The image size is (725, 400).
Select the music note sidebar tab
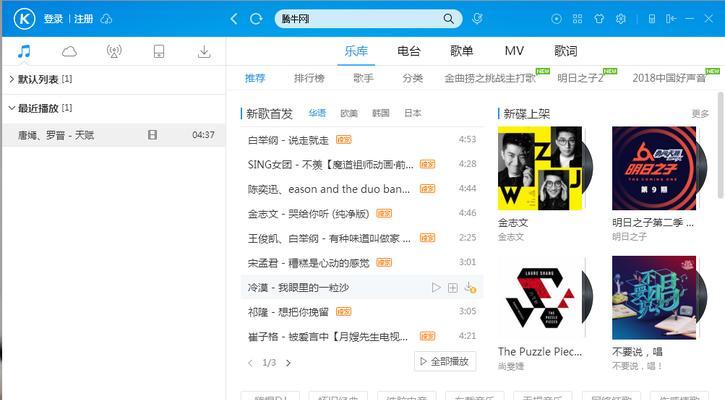pyautogui.click(x=24, y=51)
